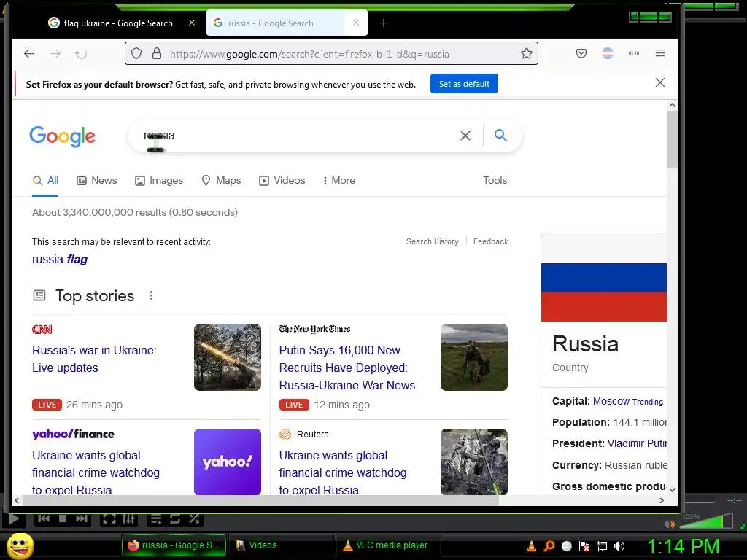Click the forward navigation arrow
The image size is (747, 560).
pos(55,54)
